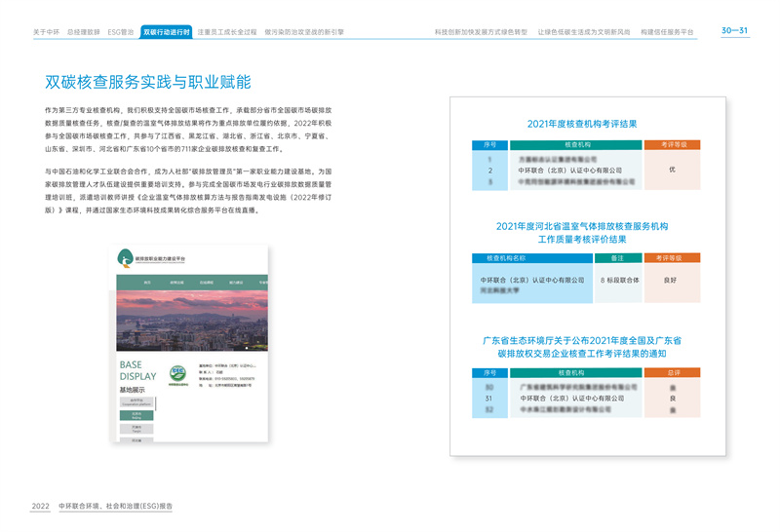The height and width of the screenshot is (532, 780).
Task: Open 做污染防治攻坚战的新引擎 tab
Action: coord(304,32)
